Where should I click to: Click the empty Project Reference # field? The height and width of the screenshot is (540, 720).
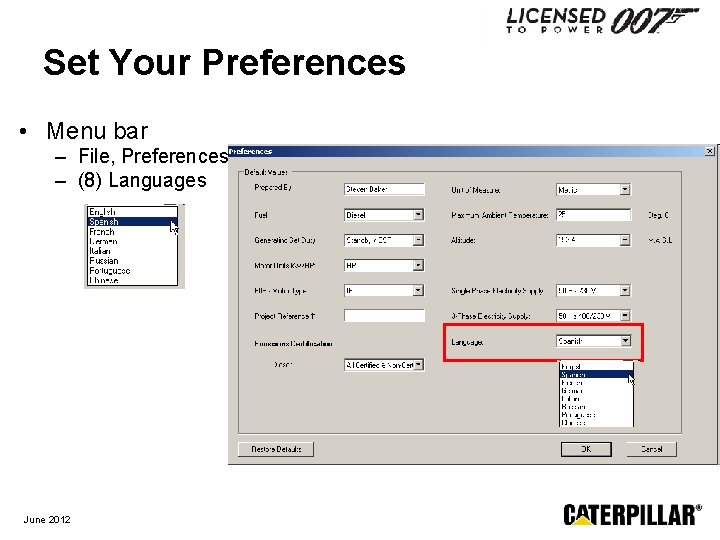[x=384, y=315]
